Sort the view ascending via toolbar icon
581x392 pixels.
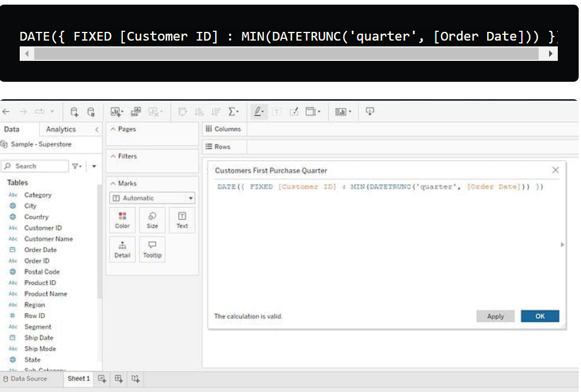point(199,111)
